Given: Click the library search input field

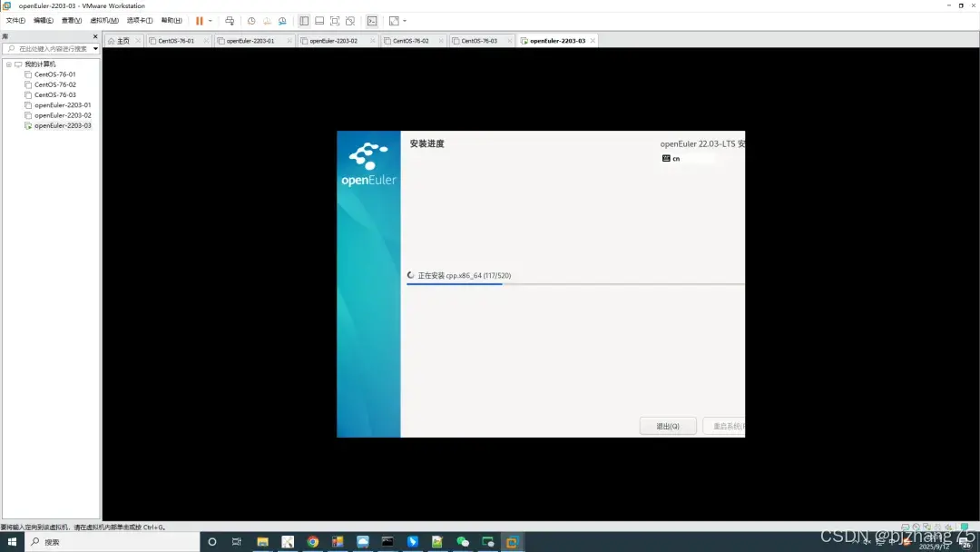Looking at the screenshot, I should (50, 47).
